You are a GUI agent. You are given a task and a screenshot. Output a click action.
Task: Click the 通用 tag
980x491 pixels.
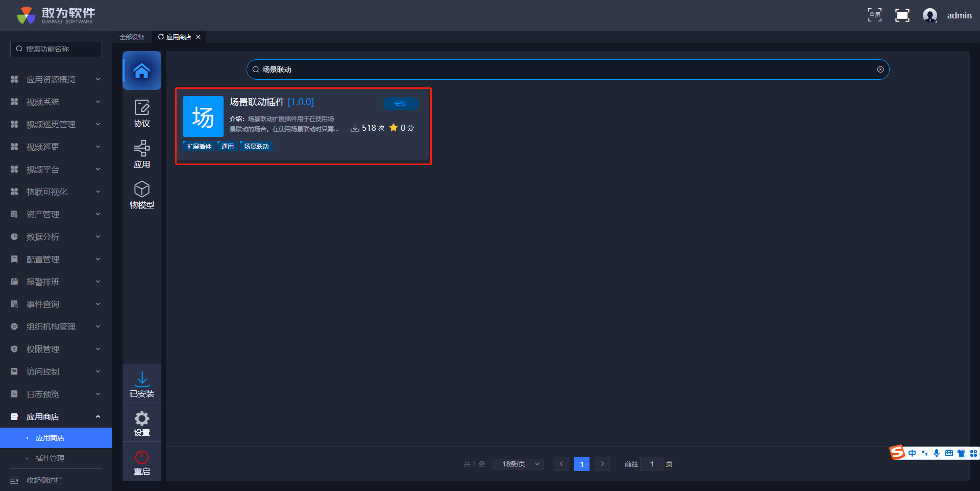pyautogui.click(x=227, y=146)
